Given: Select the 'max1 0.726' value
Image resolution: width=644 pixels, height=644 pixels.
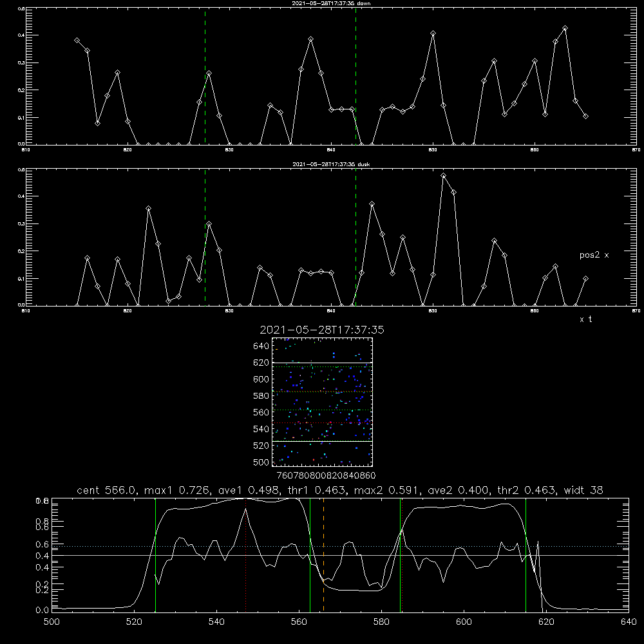Looking at the screenshot, I should (x=175, y=490).
